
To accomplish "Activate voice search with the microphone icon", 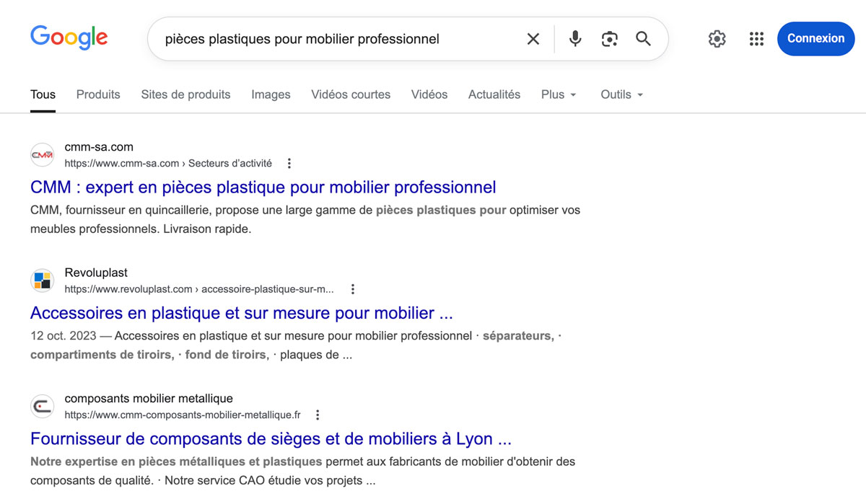I will (x=574, y=39).
